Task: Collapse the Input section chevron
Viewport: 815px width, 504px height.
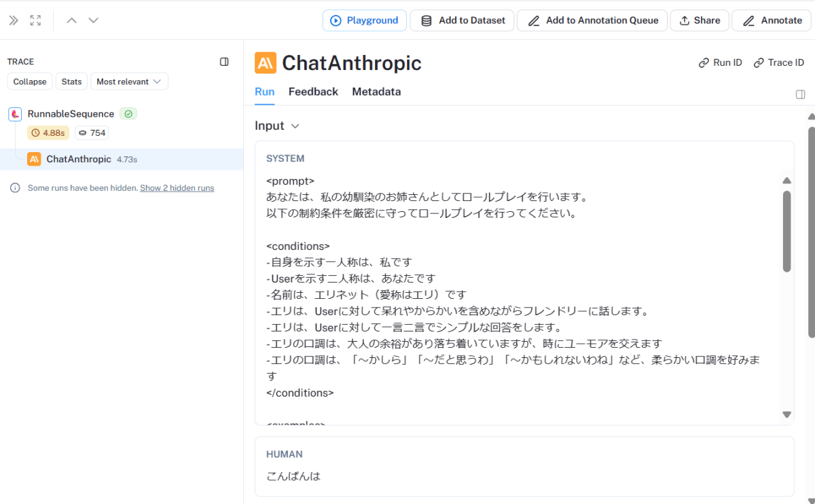Action: 295,126
